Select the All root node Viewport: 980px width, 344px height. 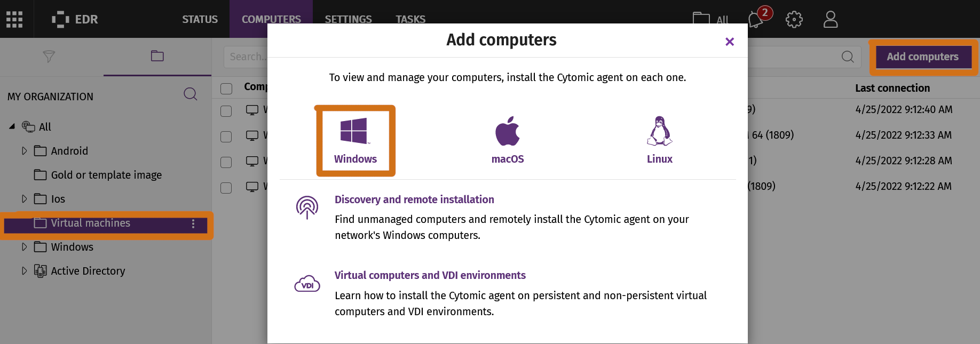coord(45,127)
